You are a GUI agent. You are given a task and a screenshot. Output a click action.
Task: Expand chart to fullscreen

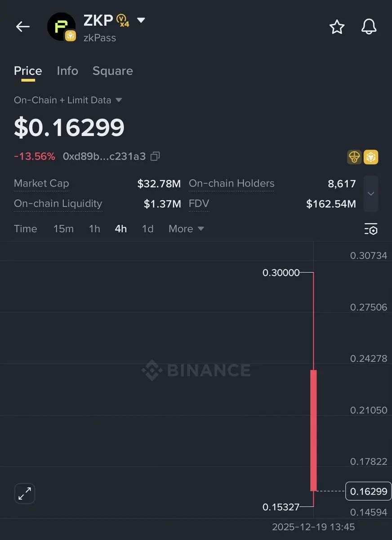coord(25,494)
